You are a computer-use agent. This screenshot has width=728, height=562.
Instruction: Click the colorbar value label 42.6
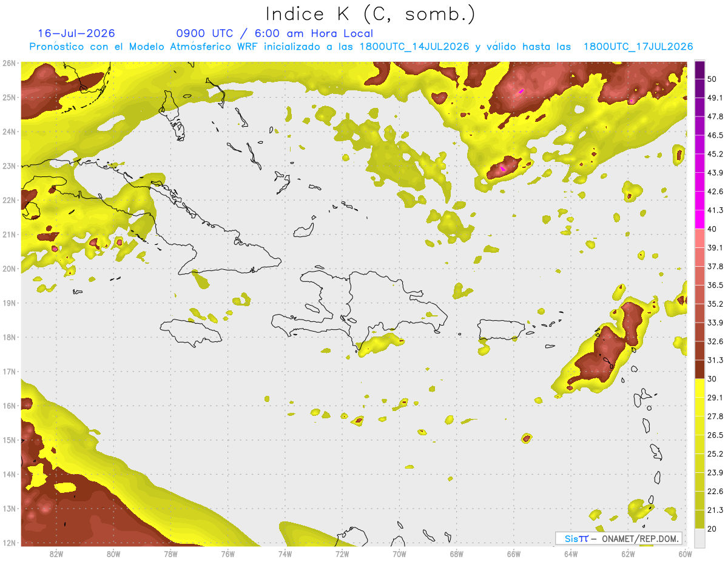[x=715, y=192]
